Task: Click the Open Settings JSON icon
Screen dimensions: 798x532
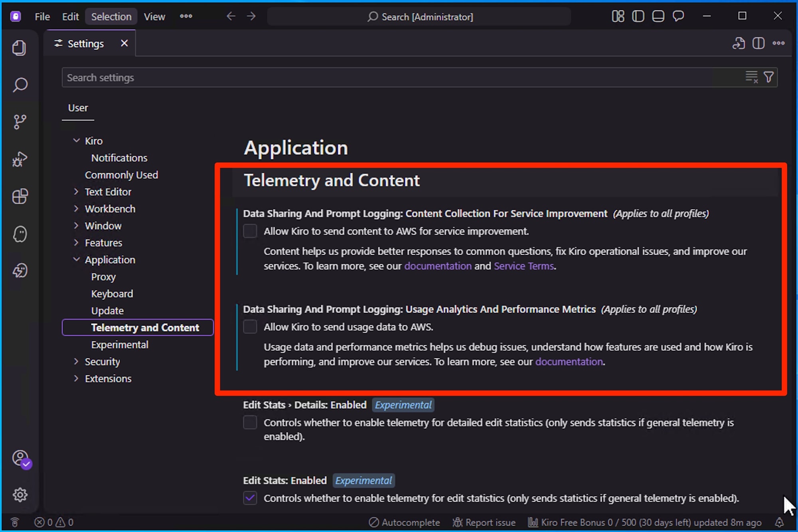Action: click(739, 43)
